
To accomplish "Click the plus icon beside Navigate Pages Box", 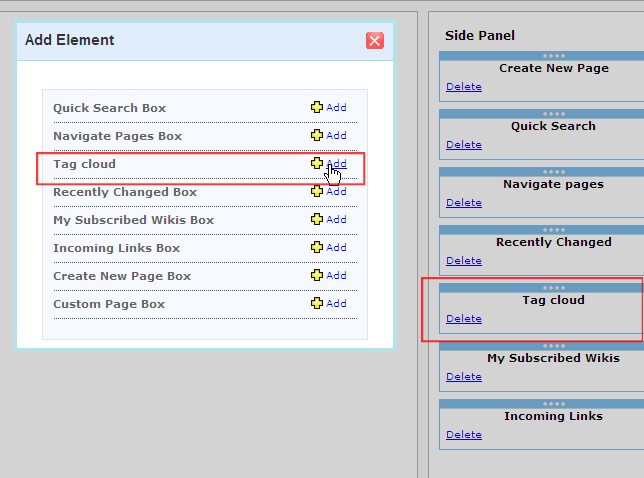I will [x=317, y=135].
